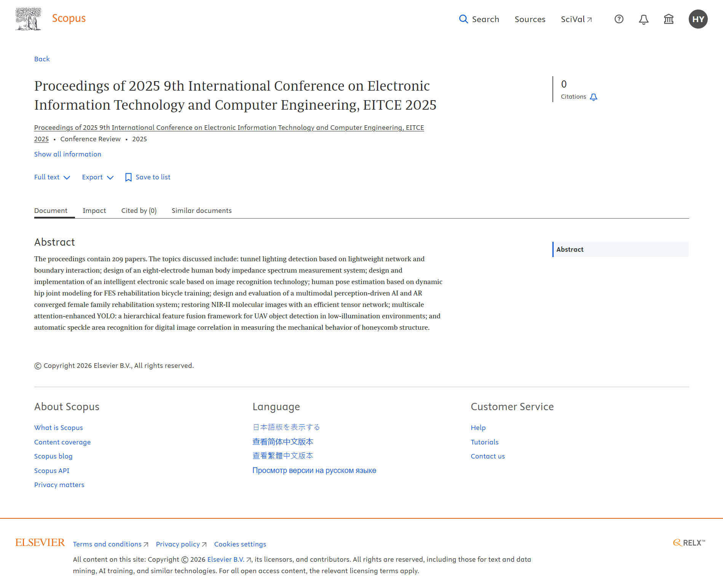Screen dimensions: 723x588
Task: Click the Save to list bookmark icon
Action: tap(128, 177)
